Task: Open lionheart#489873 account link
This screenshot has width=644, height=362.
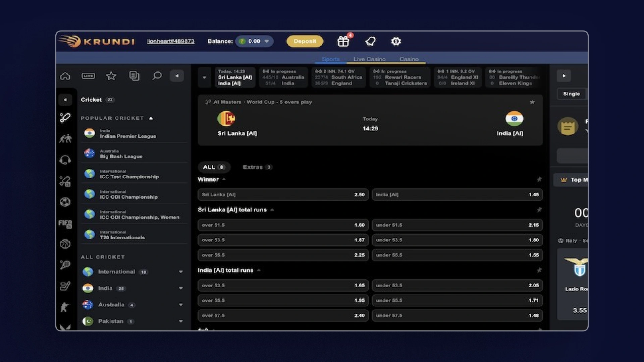Action: coord(171,41)
